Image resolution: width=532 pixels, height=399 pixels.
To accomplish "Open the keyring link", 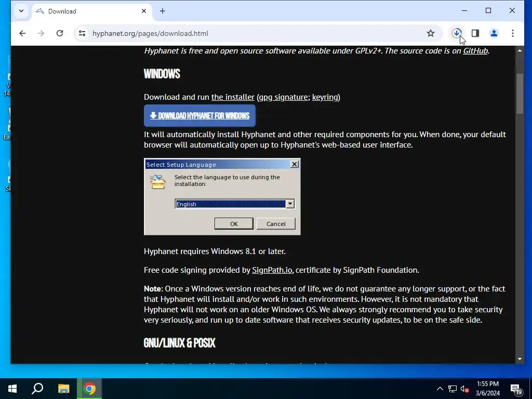I will (325, 97).
